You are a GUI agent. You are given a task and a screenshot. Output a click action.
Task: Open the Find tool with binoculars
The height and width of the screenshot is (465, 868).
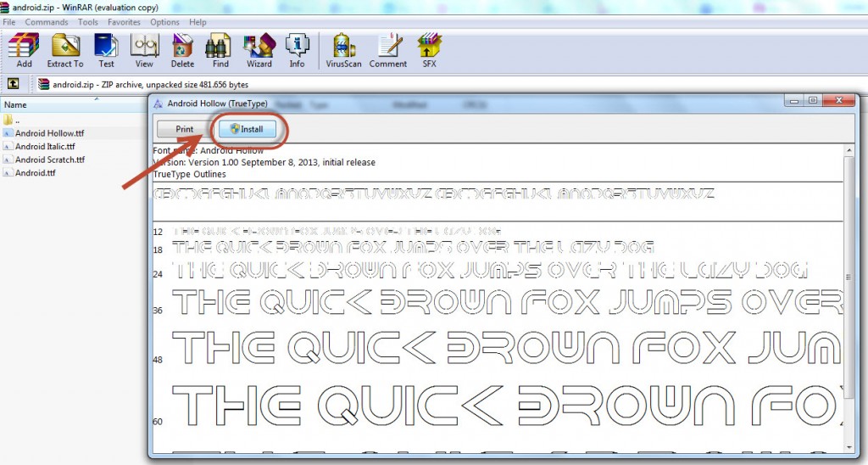click(x=220, y=50)
